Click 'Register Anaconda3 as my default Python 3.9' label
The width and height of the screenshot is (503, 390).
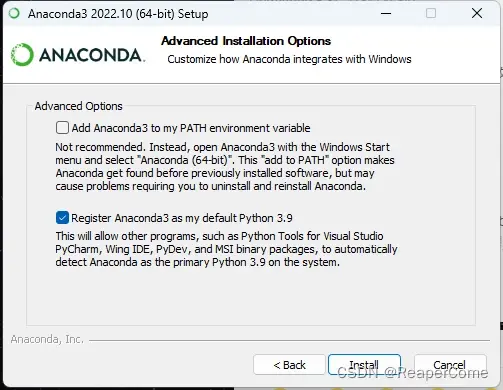click(x=182, y=218)
